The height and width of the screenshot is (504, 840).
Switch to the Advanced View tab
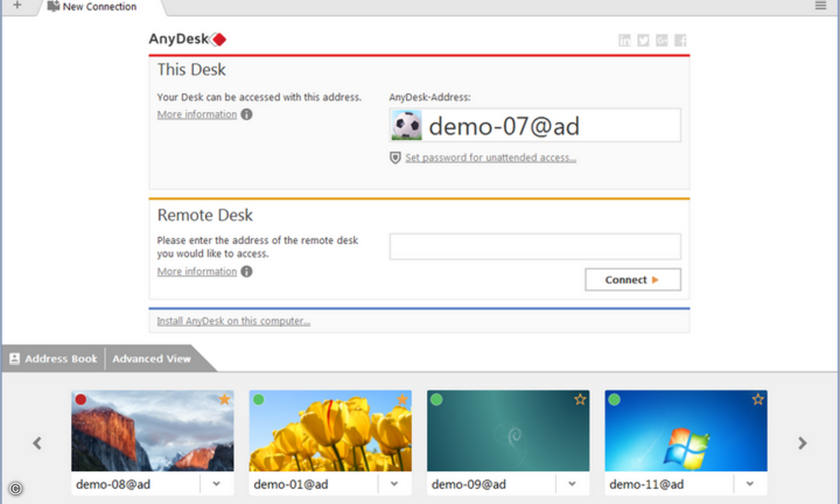(x=152, y=358)
